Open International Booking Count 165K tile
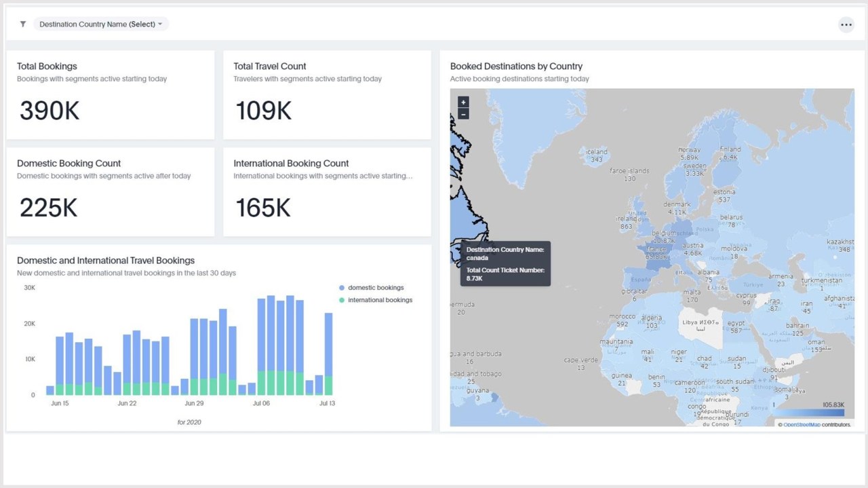The image size is (868, 488). coord(327,192)
